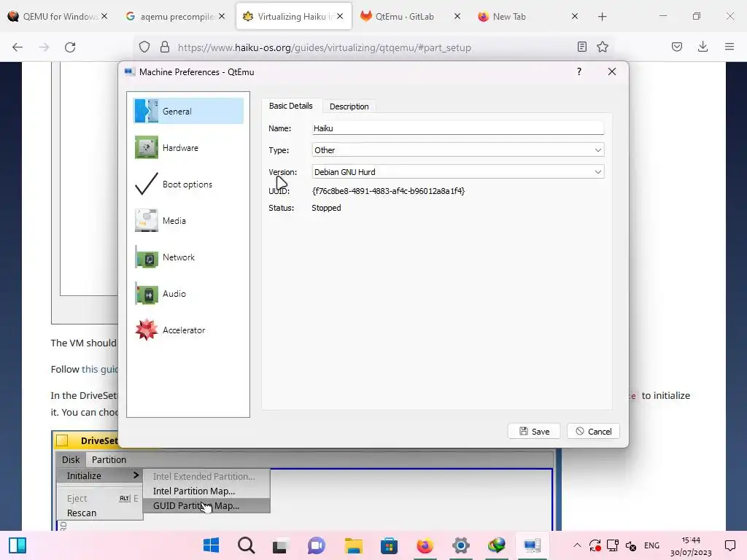Open Settings gear on taskbar
The image size is (747, 560).
461,545
